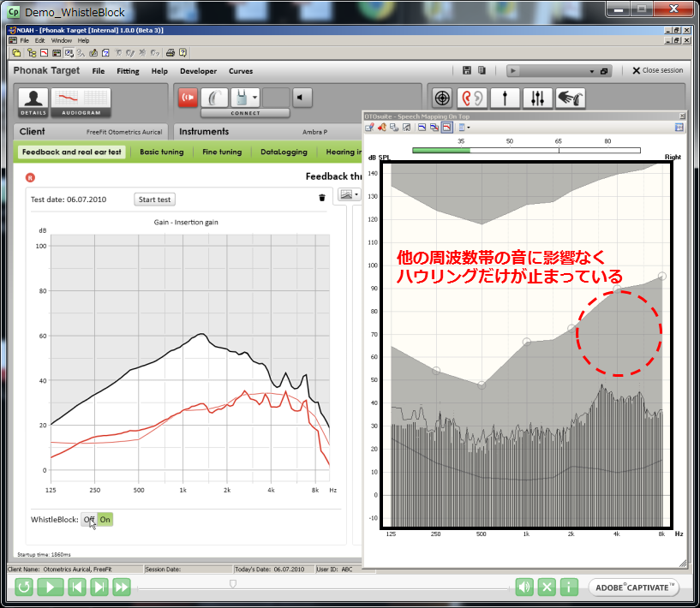
Task: Click Close session
Action: pos(657,70)
